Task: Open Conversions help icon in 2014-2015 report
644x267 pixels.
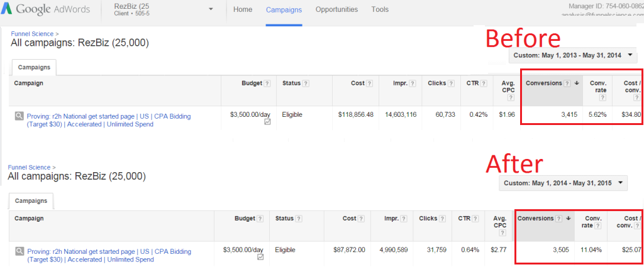Action: tap(559, 219)
